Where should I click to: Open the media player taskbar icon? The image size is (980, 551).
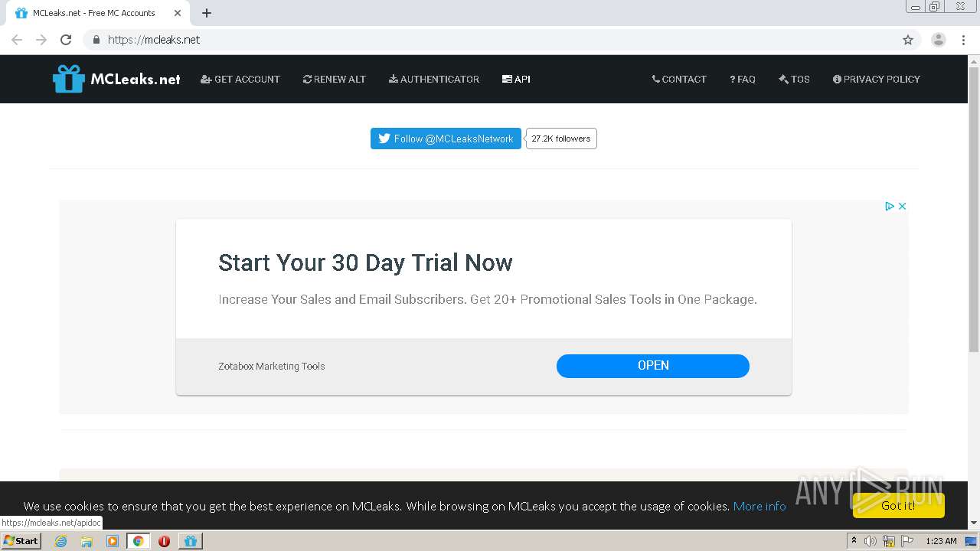point(113,541)
